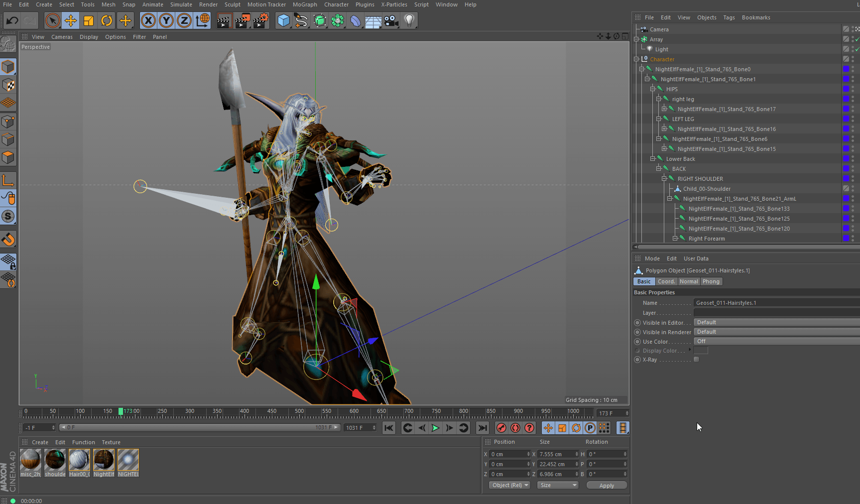Open the Size mode dropdown

click(x=558, y=485)
